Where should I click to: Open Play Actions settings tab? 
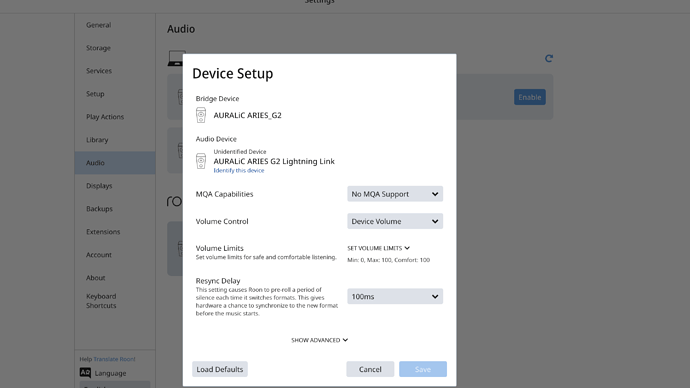[115, 117]
